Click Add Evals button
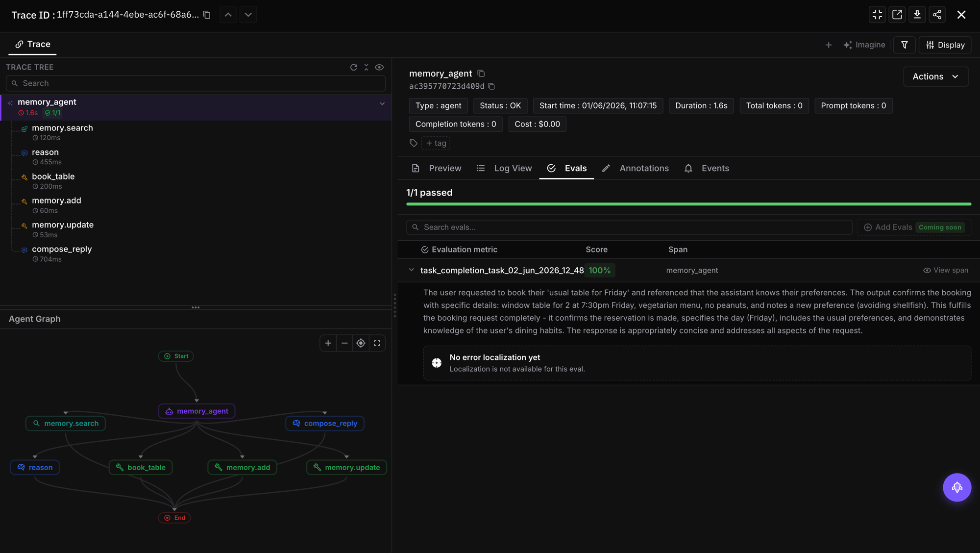This screenshot has height=553, width=980. (x=914, y=227)
